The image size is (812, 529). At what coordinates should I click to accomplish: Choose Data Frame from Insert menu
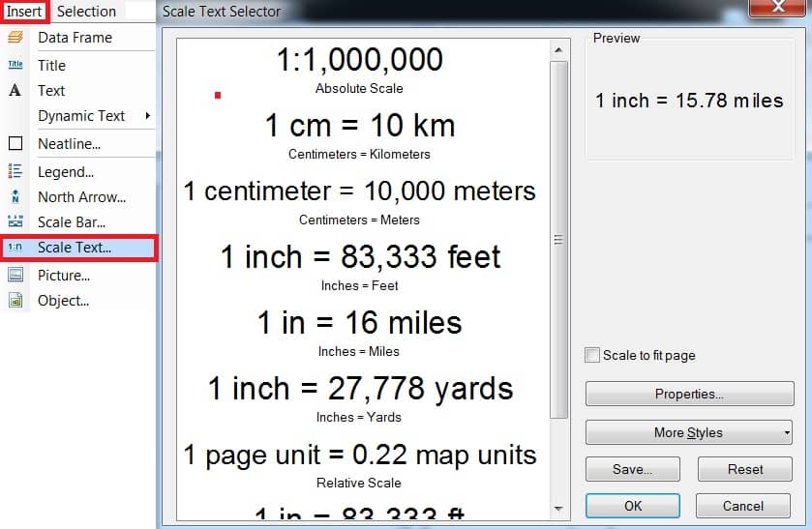pos(77,38)
